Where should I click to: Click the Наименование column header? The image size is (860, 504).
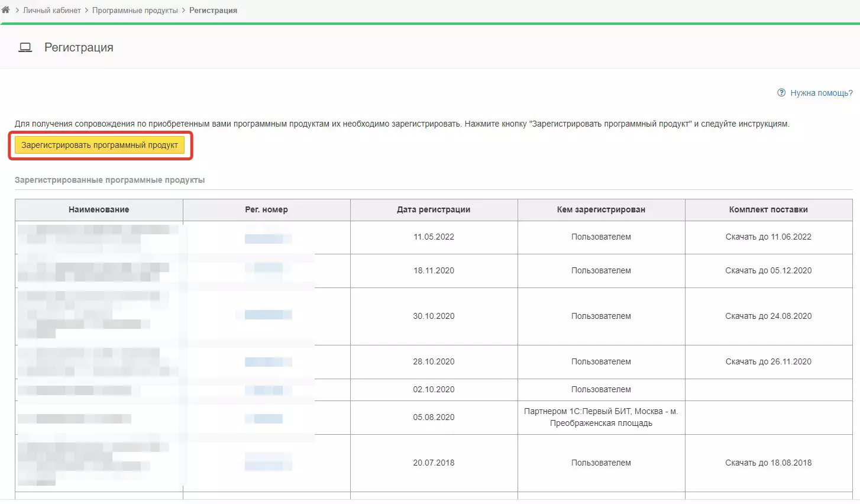[x=99, y=209]
